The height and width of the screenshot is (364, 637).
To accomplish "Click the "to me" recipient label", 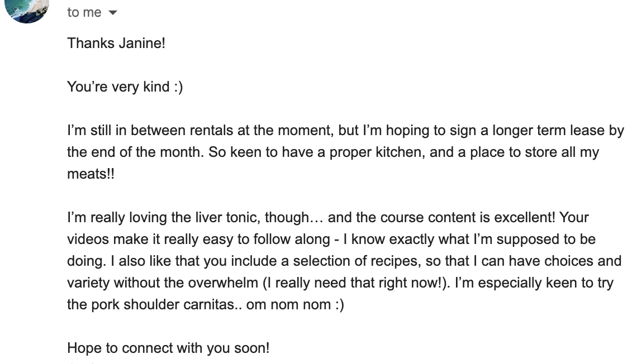I will pos(84,13).
